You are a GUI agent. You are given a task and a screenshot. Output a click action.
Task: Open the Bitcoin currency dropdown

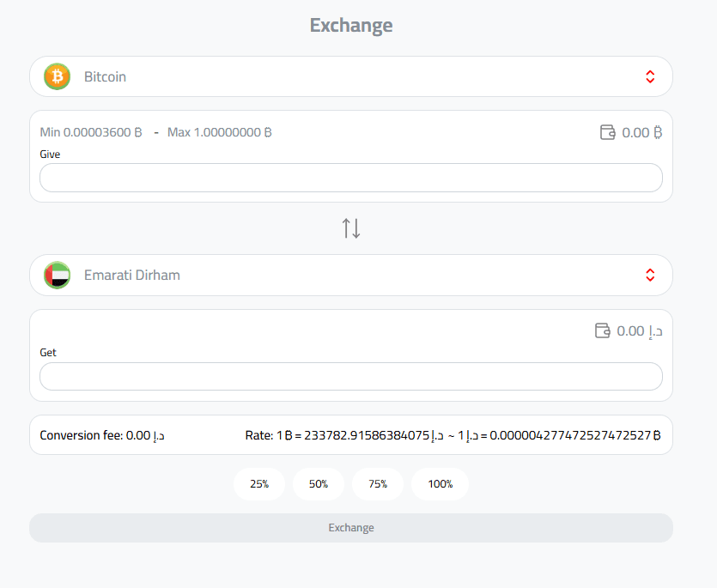point(350,76)
